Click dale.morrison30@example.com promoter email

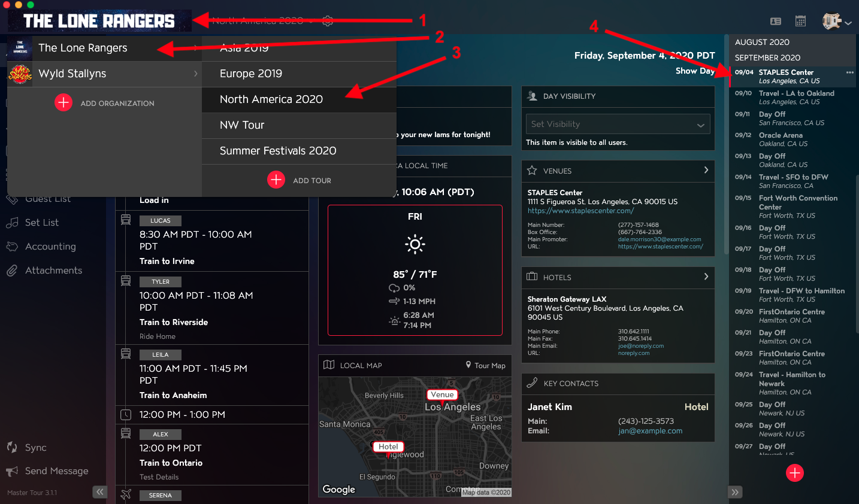[660, 239]
